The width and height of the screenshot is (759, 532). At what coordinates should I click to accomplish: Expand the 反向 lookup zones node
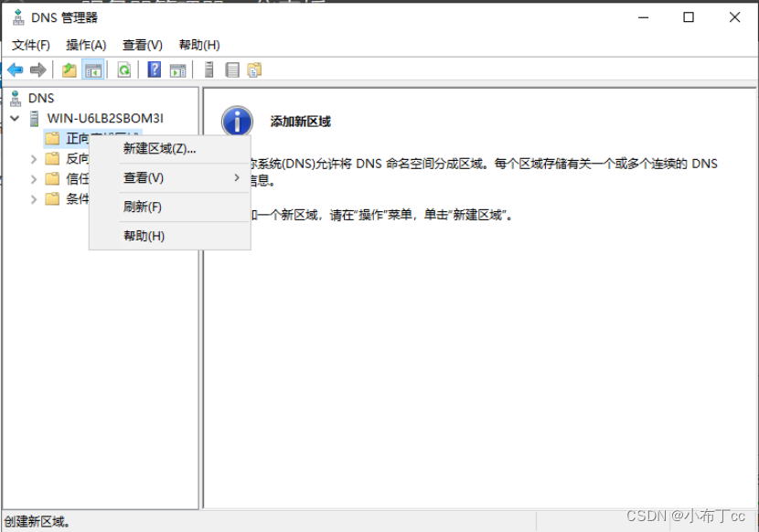coord(34,159)
